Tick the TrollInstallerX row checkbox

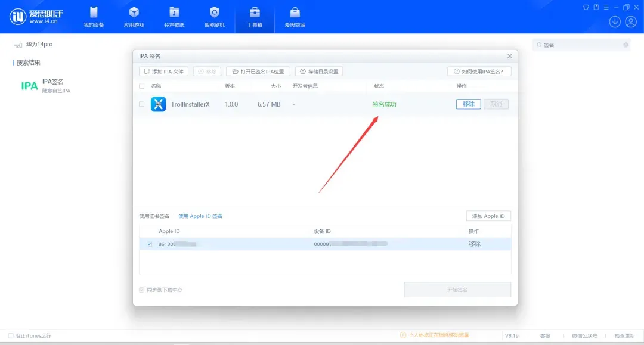coord(141,104)
